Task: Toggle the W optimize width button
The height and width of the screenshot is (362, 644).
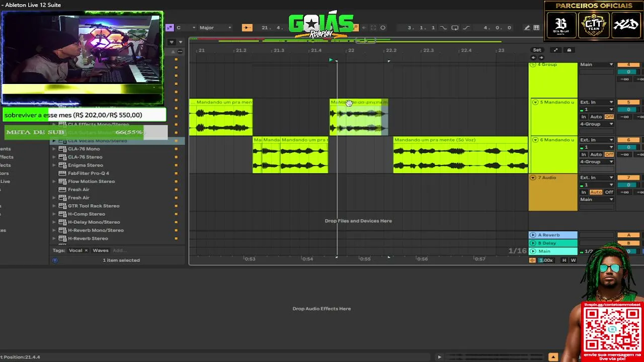Action: coord(573,260)
